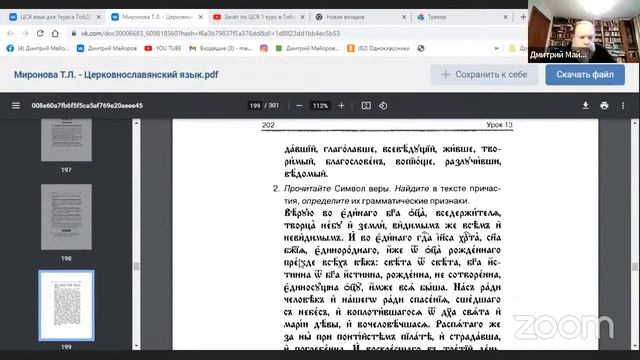Open the PDF viewer more-actions menu
640x360 pixels.
point(623,106)
